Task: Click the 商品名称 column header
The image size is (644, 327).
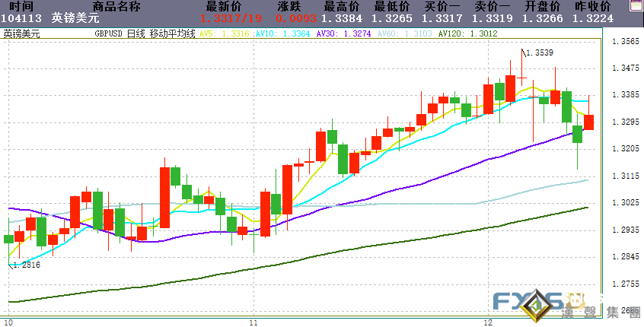Action: point(116,6)
